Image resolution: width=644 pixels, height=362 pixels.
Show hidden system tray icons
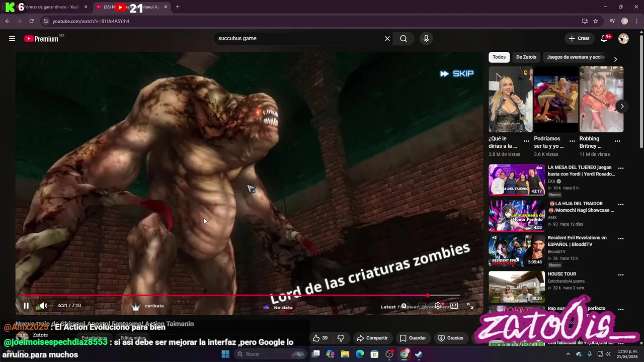[569, 354]
